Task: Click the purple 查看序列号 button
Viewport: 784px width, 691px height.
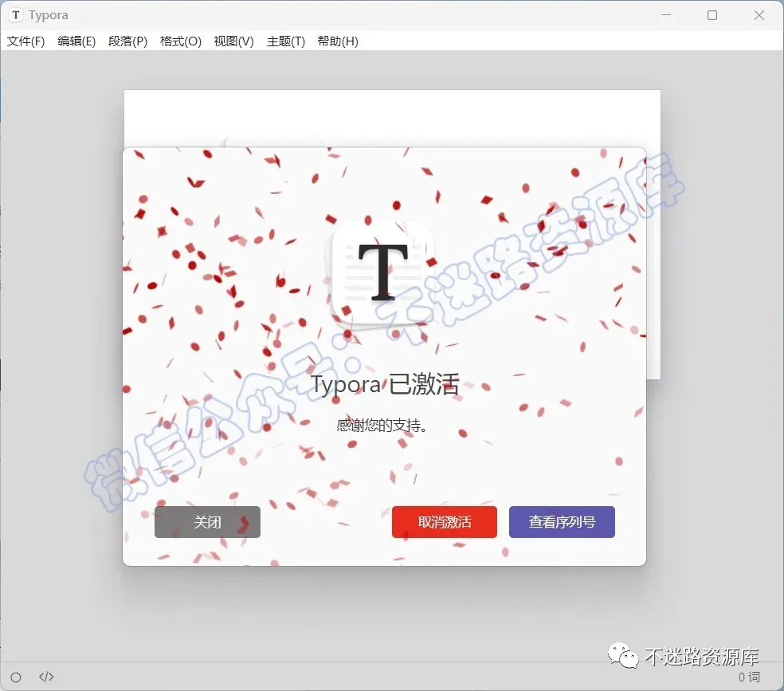Action: click(562, 522)
